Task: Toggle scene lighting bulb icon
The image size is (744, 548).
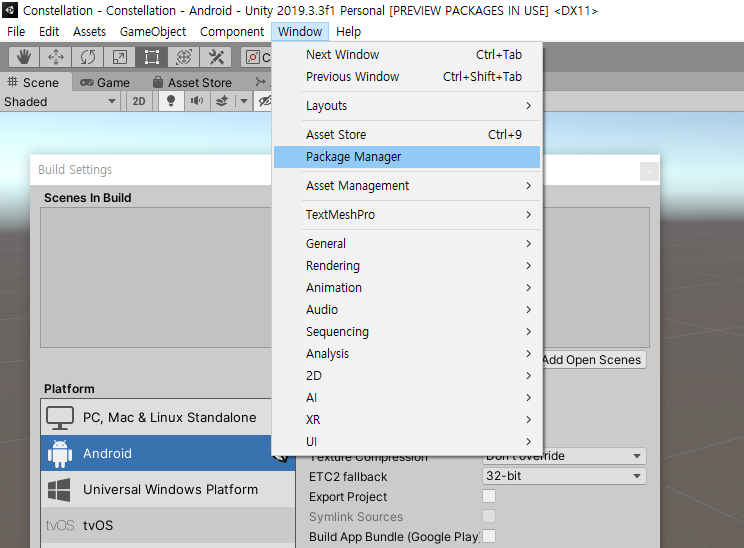Action: 171,101
